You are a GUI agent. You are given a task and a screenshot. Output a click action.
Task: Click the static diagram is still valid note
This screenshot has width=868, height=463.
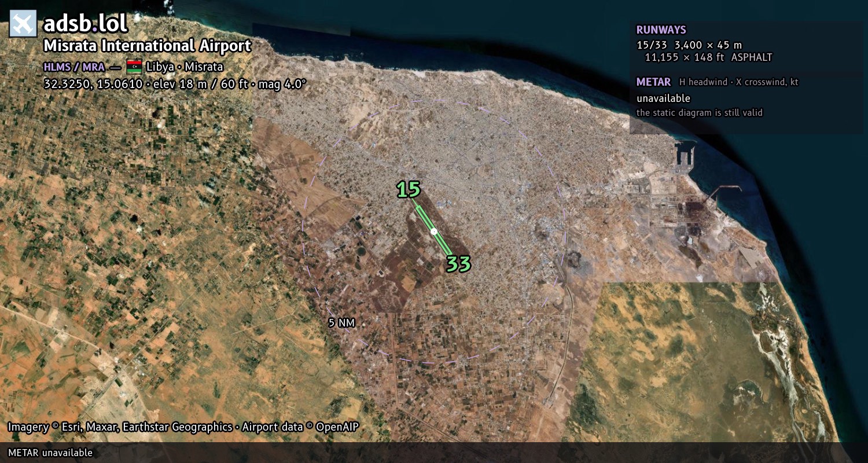click(699, 113)
